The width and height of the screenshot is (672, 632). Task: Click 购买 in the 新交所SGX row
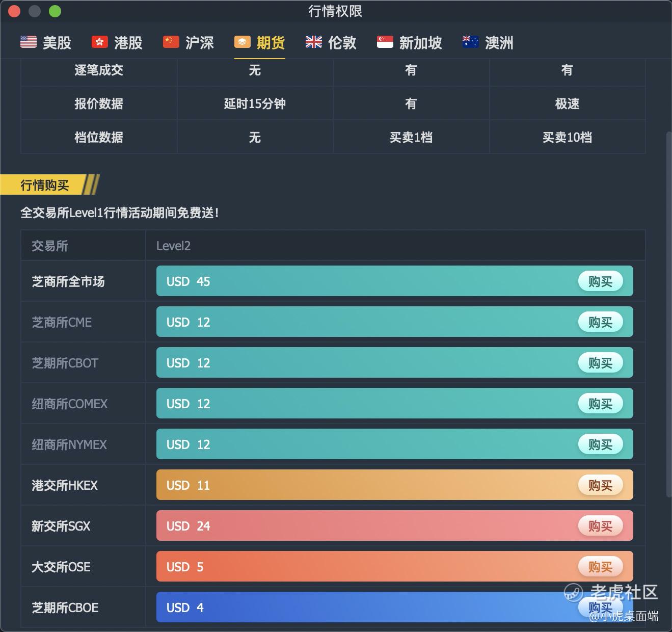coord(600,526)
